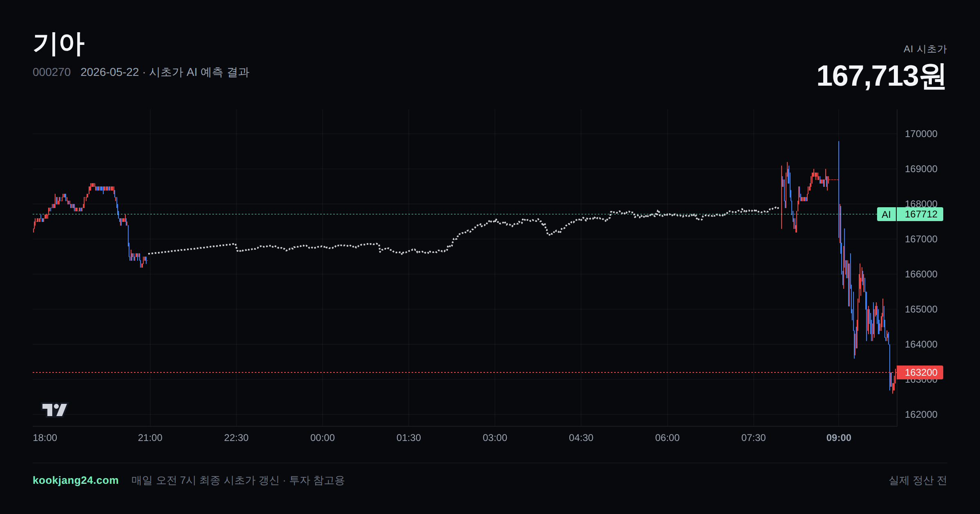The image size is (980, 514).
Task: Click the 06:00 time axis label
Action: pyautogui.click(x=667, y=438)
